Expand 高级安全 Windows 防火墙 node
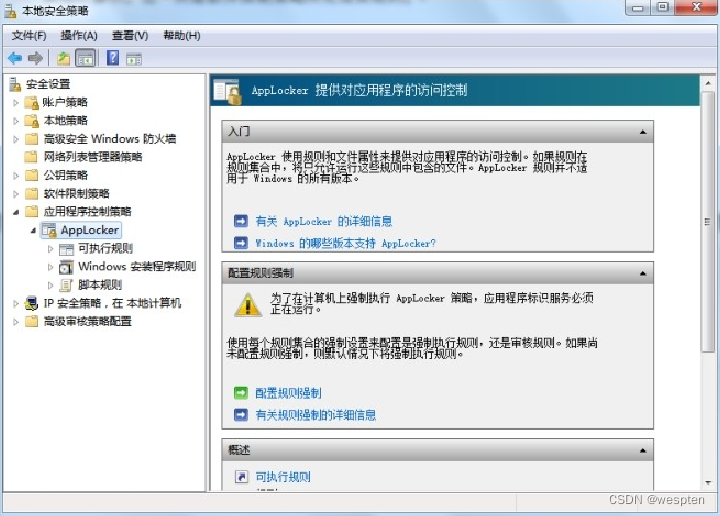The image size is (720, 516). click(x=16, y=139)
